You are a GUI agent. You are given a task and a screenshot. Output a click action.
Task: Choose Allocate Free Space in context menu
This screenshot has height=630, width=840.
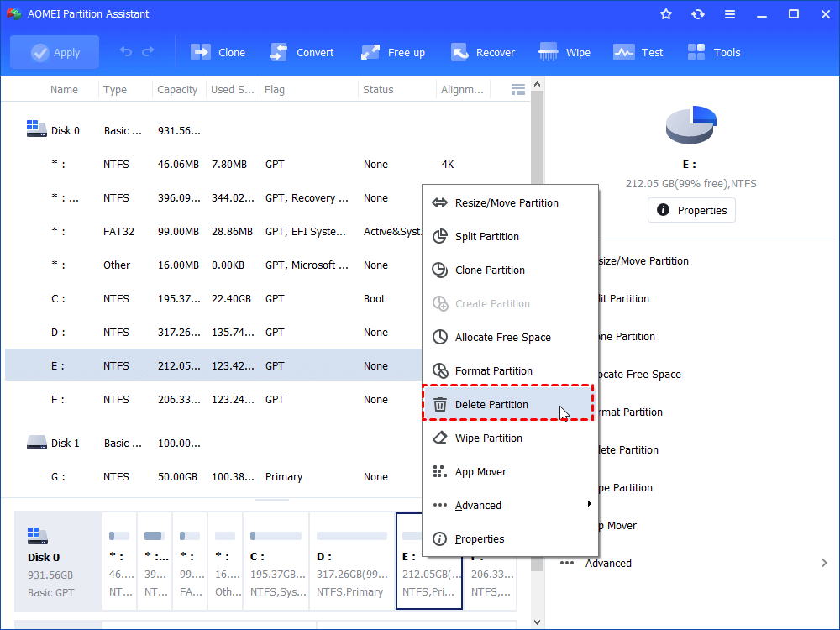(x=510, y=338)
